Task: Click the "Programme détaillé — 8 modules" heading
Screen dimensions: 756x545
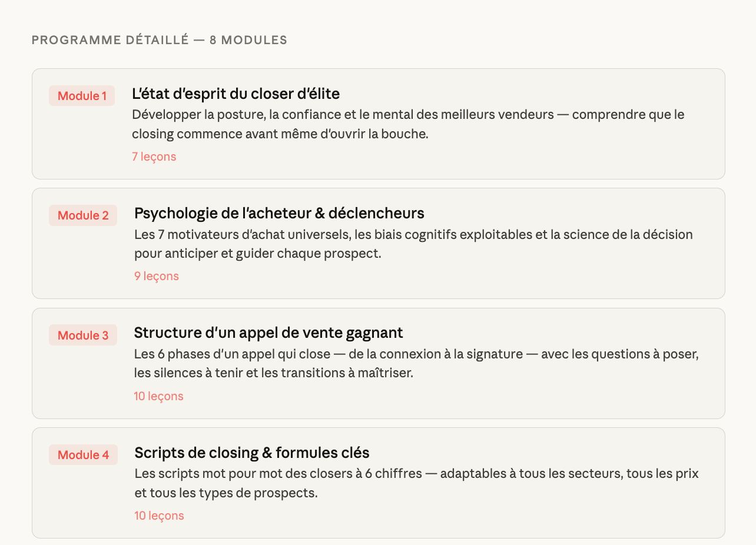Action: point(159,40)
